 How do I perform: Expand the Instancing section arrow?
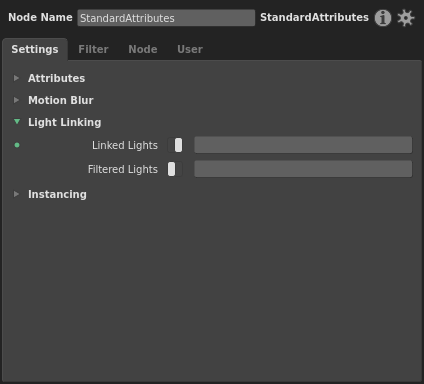[16, 194]
